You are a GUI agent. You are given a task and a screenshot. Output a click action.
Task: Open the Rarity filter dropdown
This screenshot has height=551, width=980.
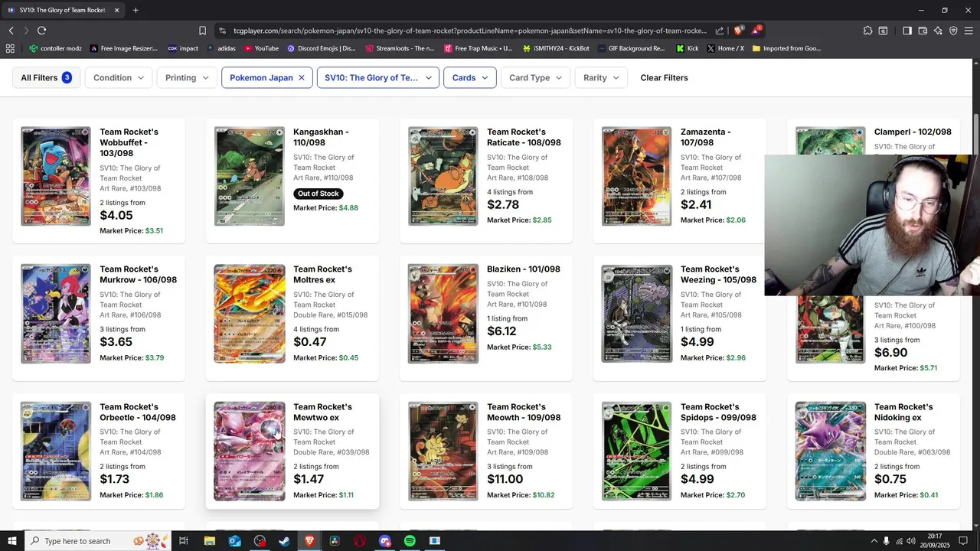click(601, 78)
